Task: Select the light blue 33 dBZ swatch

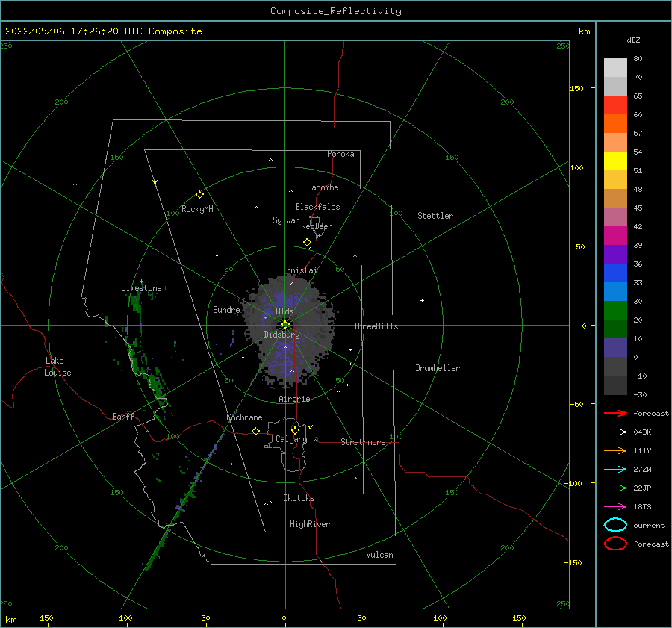Action: tap(615, 291)
